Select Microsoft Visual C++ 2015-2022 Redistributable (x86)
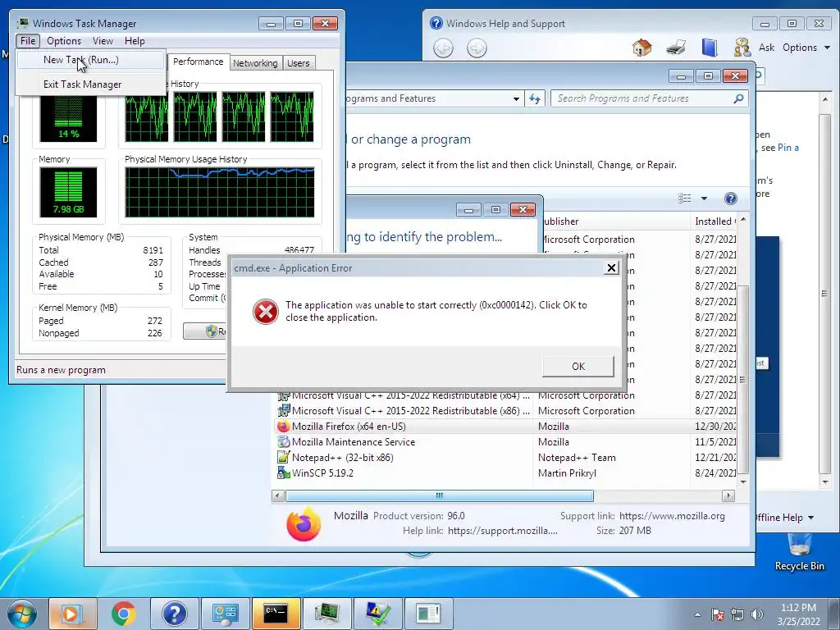 506,411
